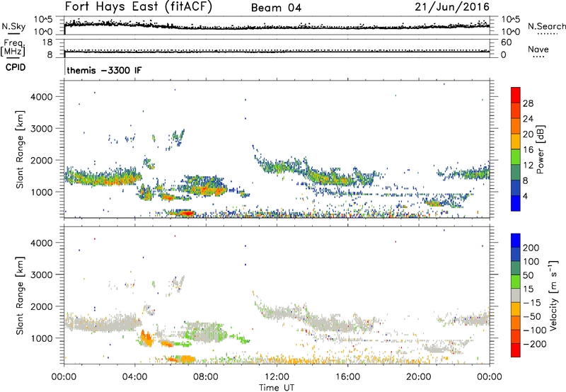Click the grey band in the velocity color bar

(x=516, y=296)
